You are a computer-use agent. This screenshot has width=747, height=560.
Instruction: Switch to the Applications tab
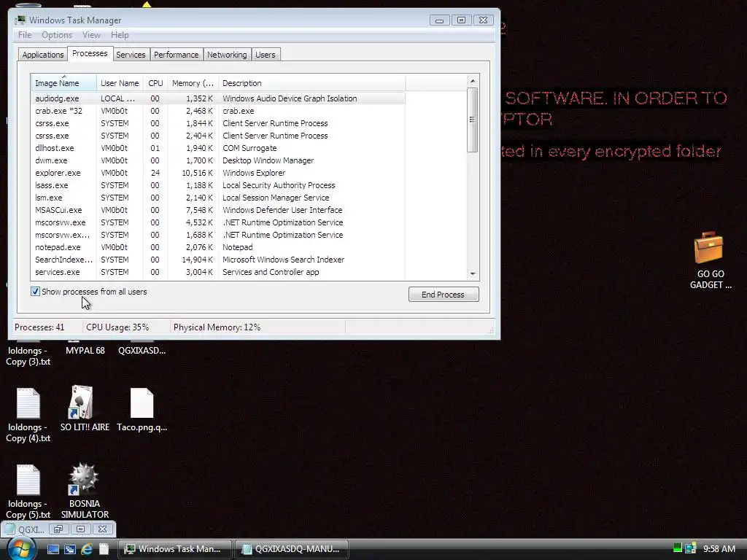[x=43, y=55]
